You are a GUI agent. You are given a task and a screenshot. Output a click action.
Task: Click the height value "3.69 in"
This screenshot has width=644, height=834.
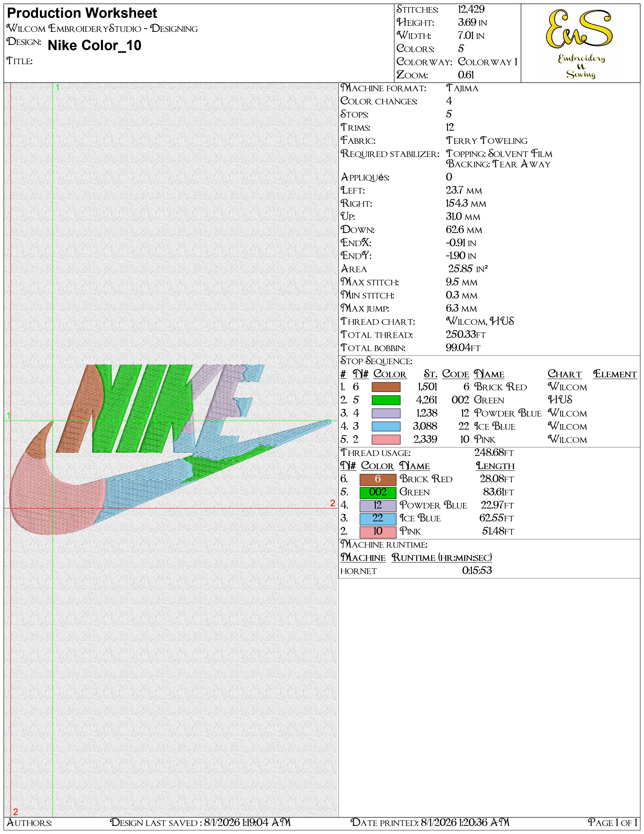[472, 22]
